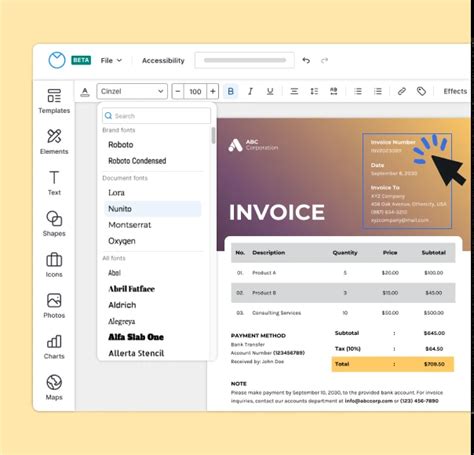Screen dimensions: 474x455
Task: Click the Tax (10%) label
Action: (x=348, y=349)
